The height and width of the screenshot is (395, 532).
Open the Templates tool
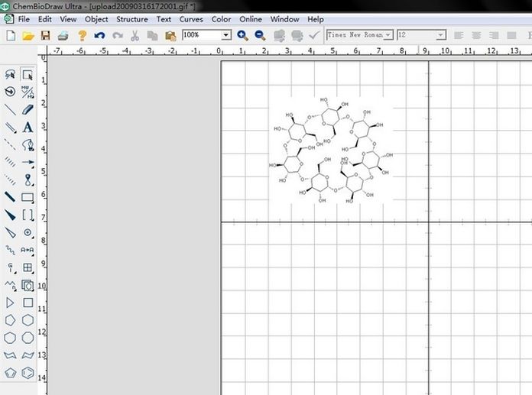pos(28,285)
